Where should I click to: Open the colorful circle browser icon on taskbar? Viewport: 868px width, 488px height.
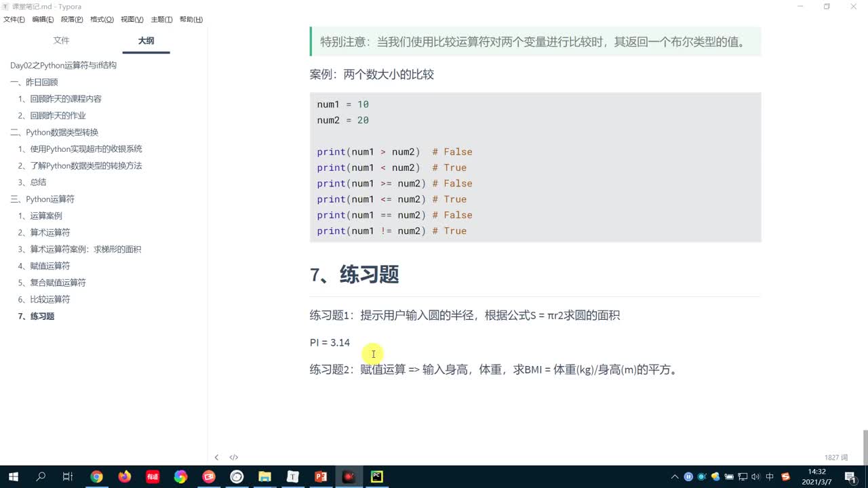pyautogui.click(x=180, y=476)
